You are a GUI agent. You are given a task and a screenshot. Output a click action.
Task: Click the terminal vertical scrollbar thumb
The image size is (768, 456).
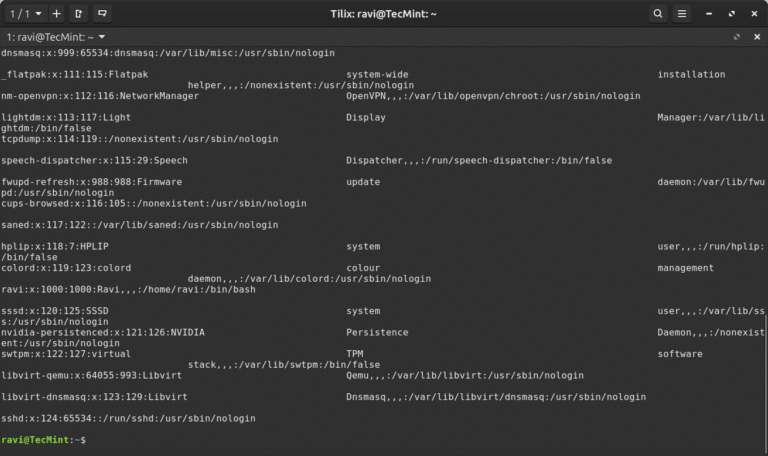click(766, 384)
